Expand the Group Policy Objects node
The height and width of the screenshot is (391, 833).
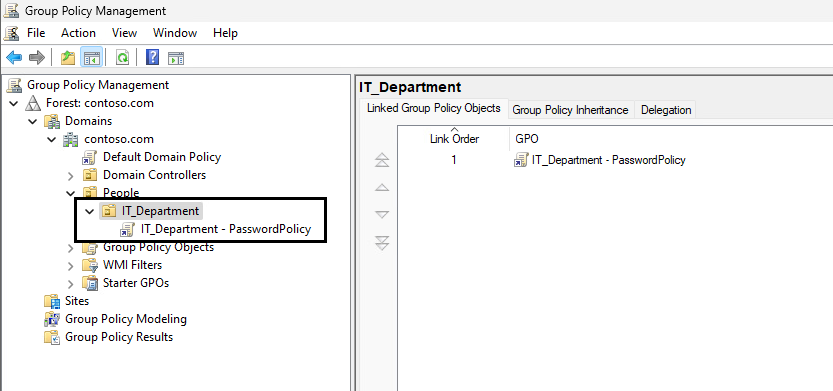(x=71, y=248)
